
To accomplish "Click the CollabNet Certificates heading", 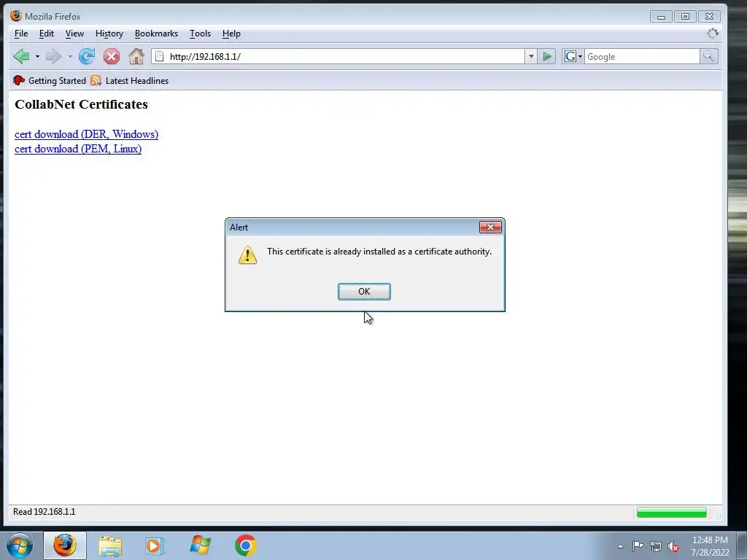I will point(82,104).
